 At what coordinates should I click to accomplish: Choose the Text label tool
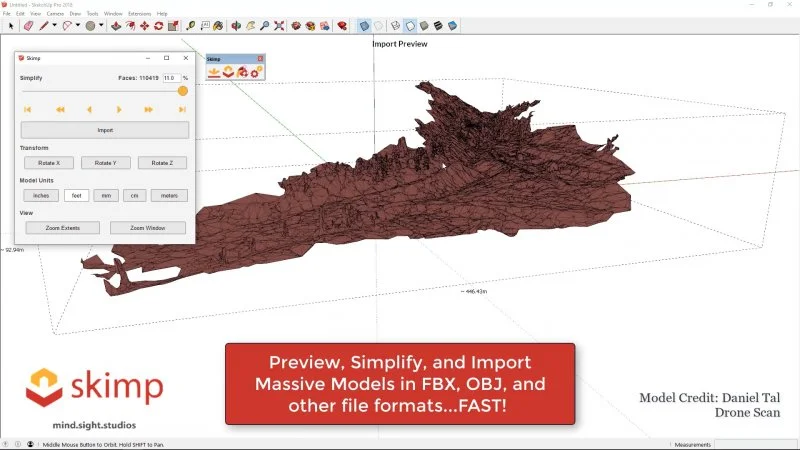[205, 26]
